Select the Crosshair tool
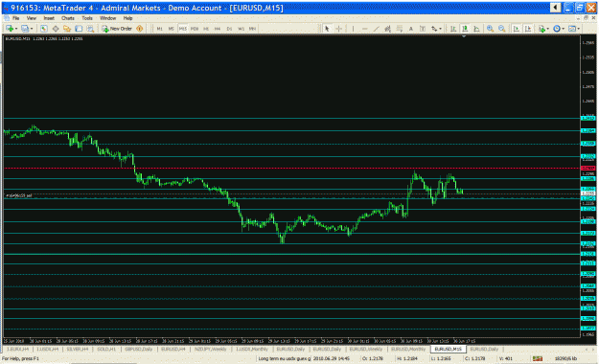The width and height of the screenshot is (599, 364). click(339, 29)
